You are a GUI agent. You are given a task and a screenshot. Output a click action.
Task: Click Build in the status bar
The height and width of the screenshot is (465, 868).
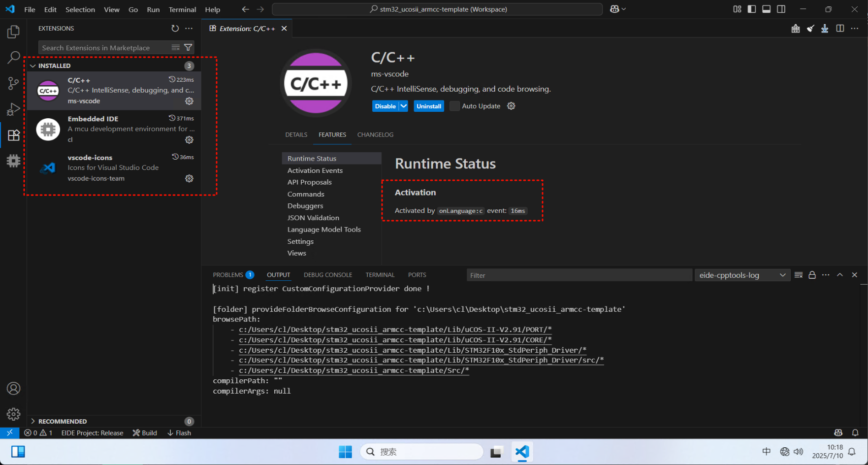[145, 433]
